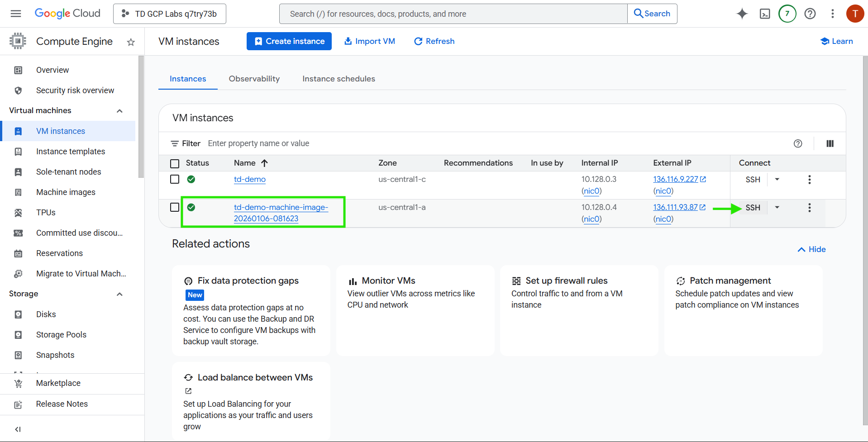Switch to the Observability tab
Viewport: 868px width, 442px height.
[254, 79]
